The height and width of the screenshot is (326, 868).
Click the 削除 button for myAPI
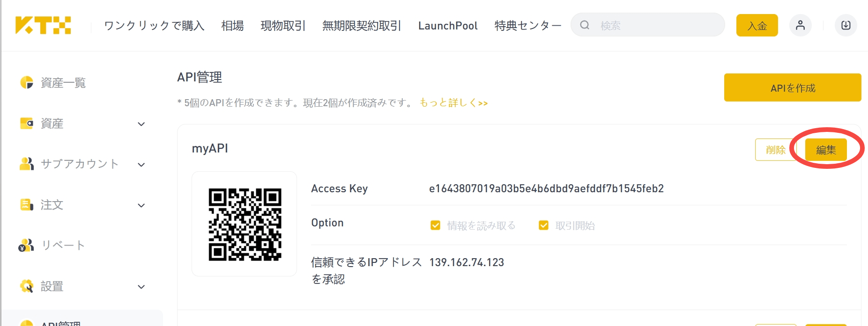click(x=776, y=150)
